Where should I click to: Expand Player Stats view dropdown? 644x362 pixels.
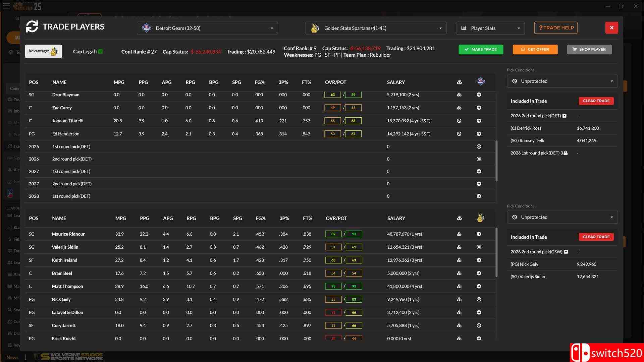pos(490,28)
